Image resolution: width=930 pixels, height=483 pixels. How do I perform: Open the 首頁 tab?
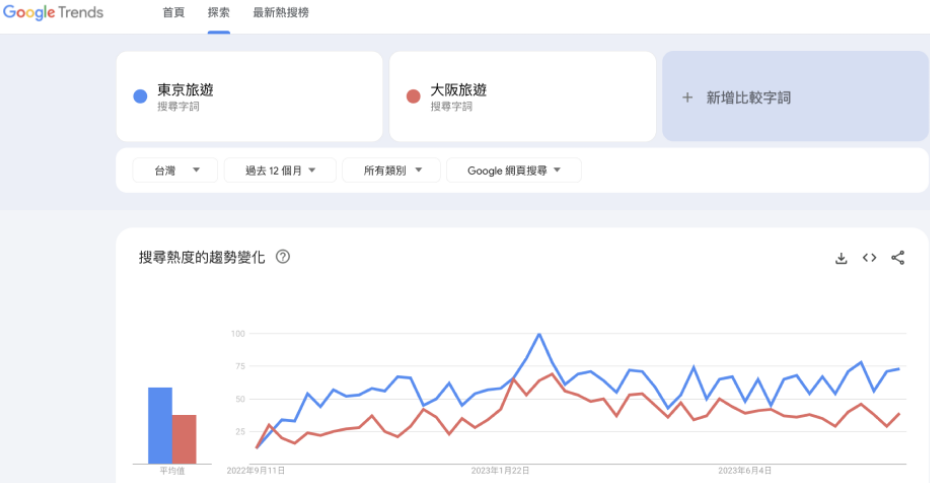click(173, 12)
